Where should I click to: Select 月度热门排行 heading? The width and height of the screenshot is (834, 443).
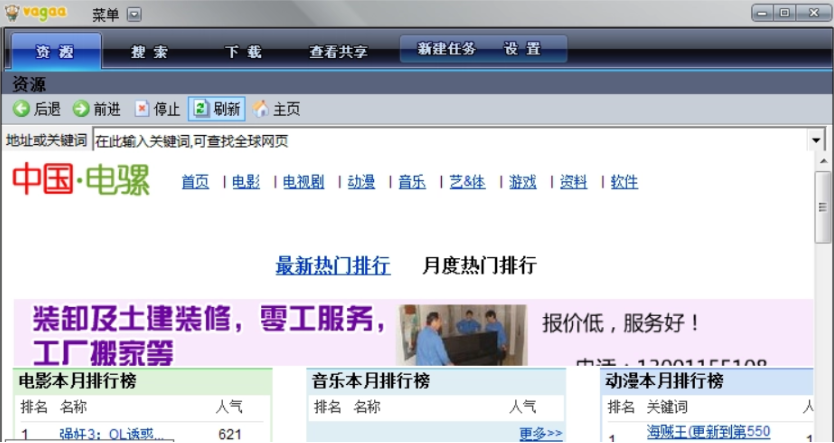479,265
